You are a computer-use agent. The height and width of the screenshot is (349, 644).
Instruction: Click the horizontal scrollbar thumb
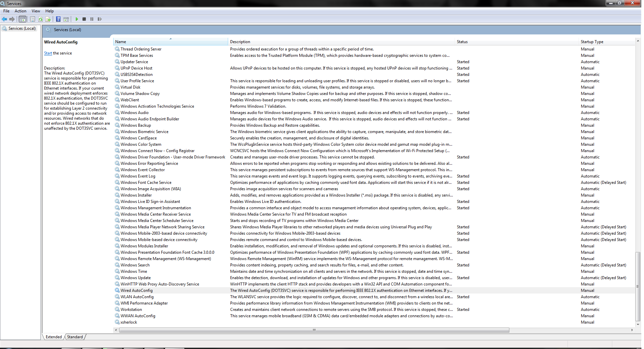point(314,330)
